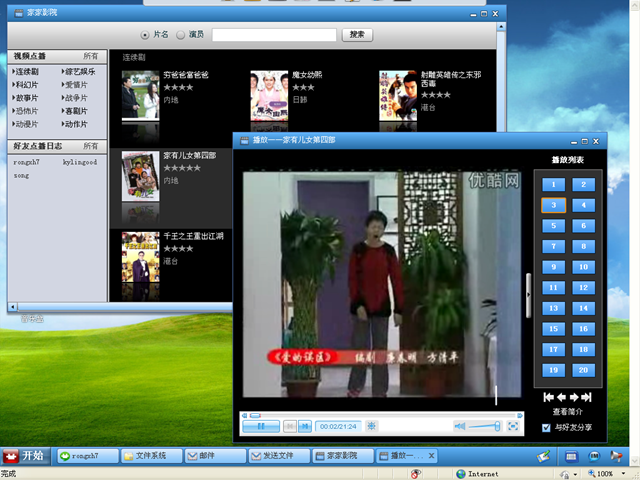Open the 动漫片 category
The width and height of the screenshot is (640, 480).
pos(25,124)
